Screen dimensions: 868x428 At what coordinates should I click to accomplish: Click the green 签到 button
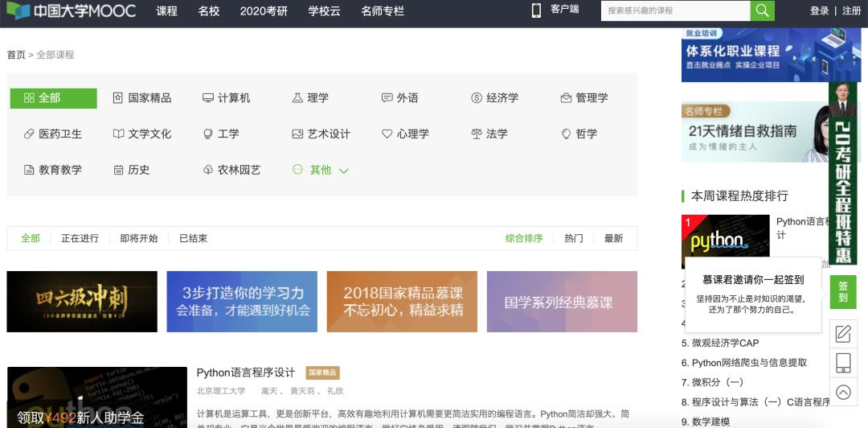click(x=843, y=292)
